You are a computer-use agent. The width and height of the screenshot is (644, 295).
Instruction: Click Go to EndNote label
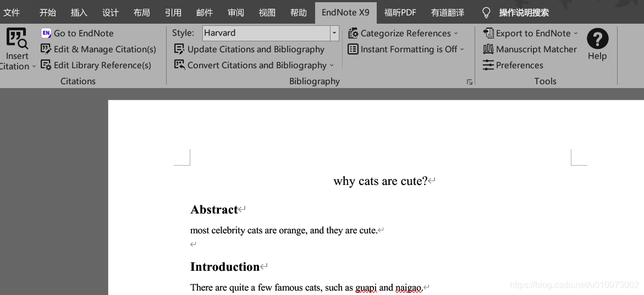click(84, 33)
